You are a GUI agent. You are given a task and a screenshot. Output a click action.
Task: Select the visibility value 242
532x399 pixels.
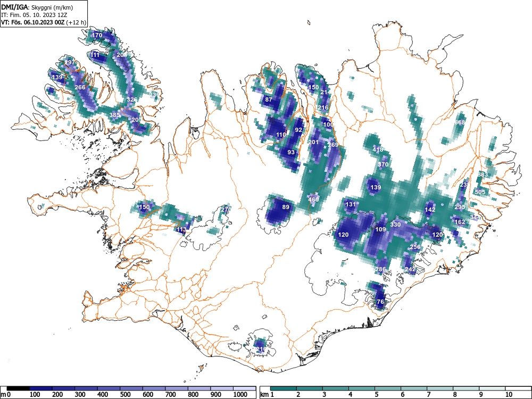click(411, 269)
